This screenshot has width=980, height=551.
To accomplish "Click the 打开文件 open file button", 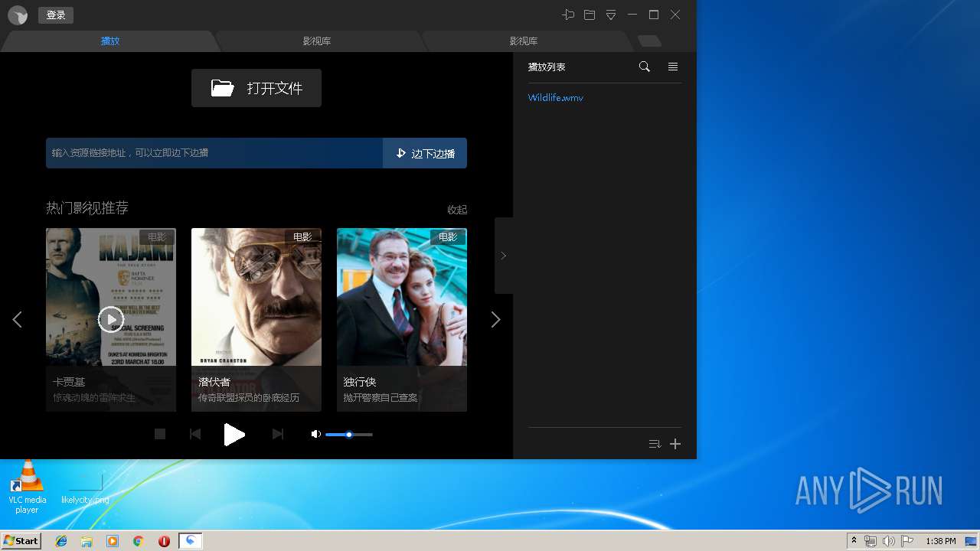I will click(x=256, y=88).
